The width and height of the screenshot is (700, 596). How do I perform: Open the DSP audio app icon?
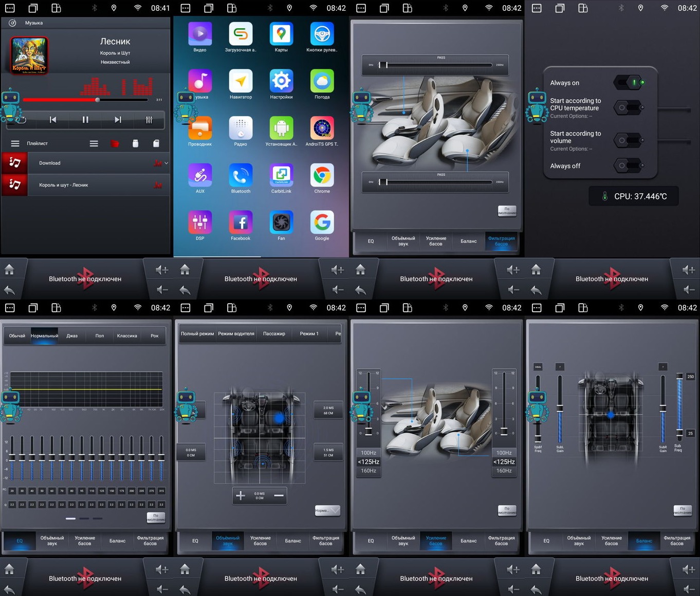tap(200, 223)
